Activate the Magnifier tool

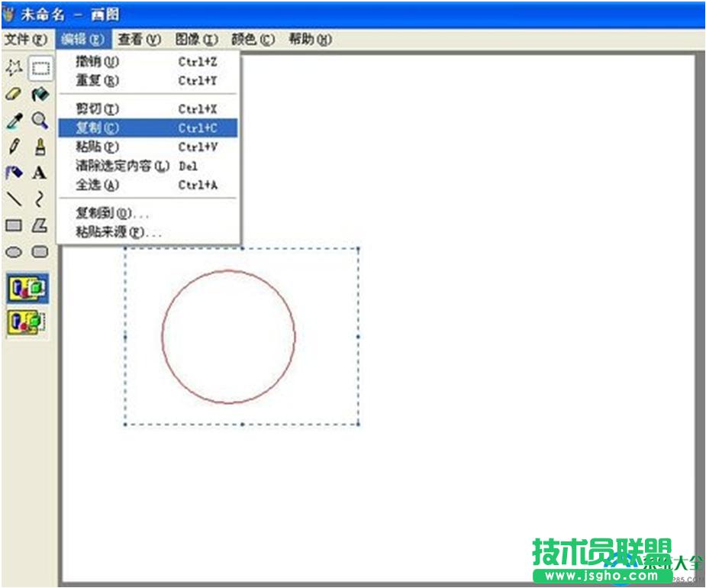(x=40, y=118)
